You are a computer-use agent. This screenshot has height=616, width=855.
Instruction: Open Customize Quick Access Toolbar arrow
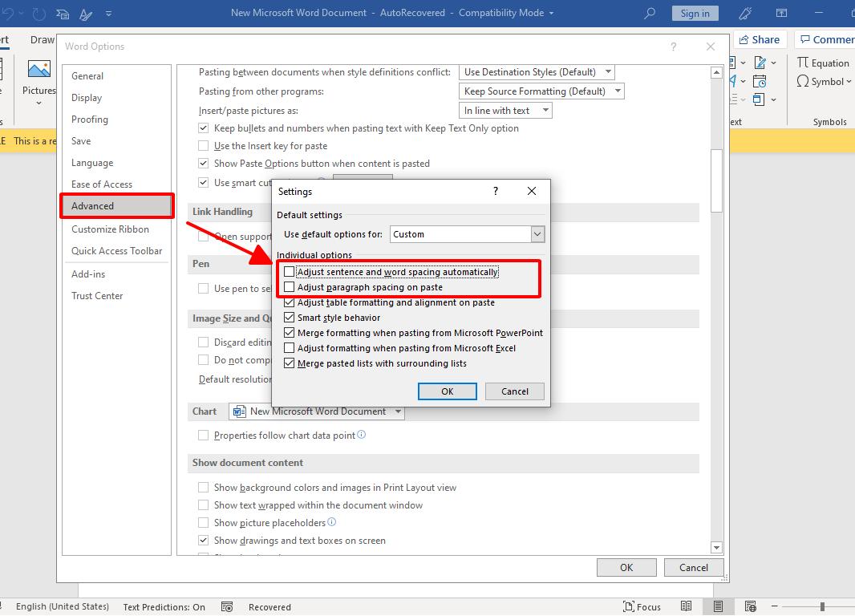click(108, 14)
